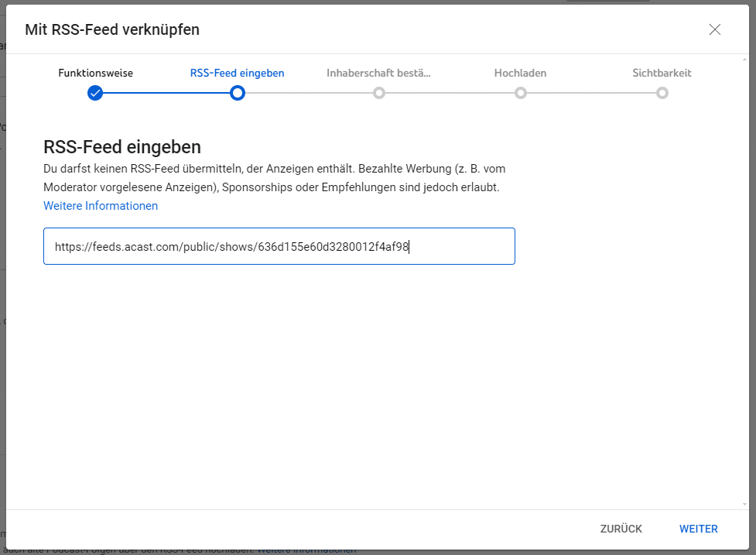Click the step circle under Hochladen

point(521,93)
